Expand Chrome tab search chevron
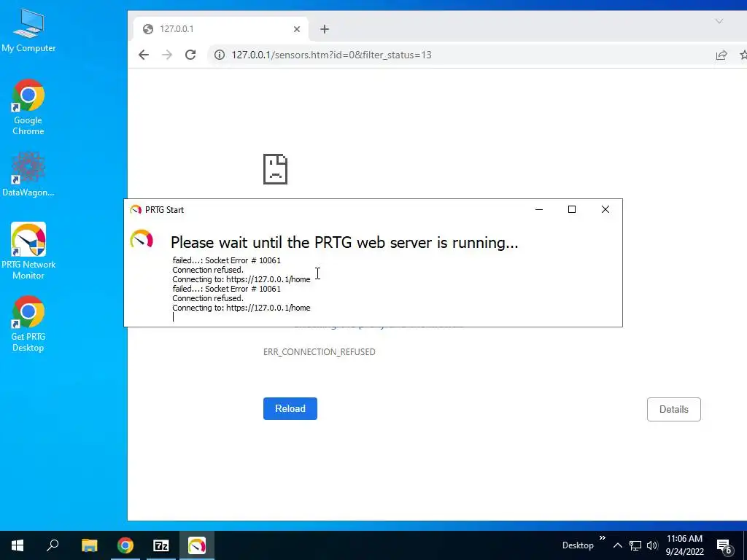747x560 pixels. coord(719,21)
